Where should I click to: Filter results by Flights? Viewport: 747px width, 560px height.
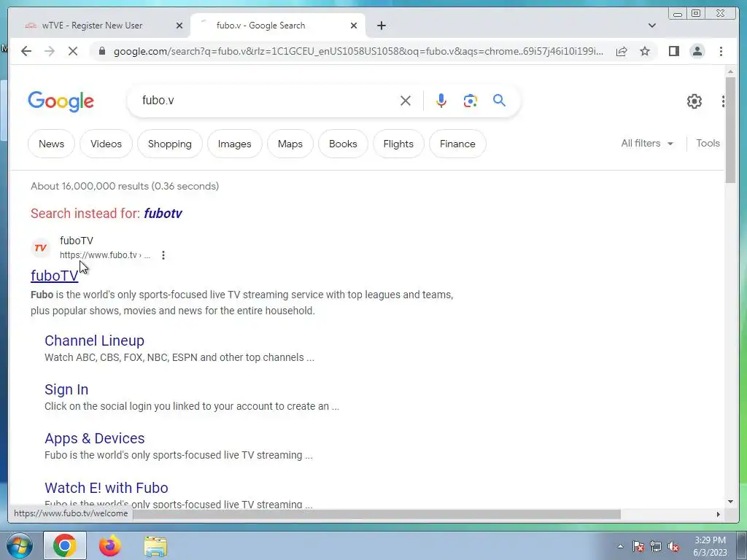398,144
